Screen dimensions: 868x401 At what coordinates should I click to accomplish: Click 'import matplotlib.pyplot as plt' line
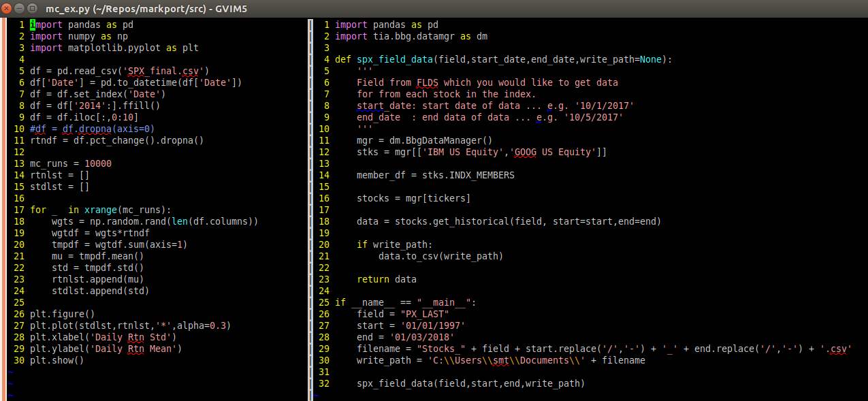114,48
